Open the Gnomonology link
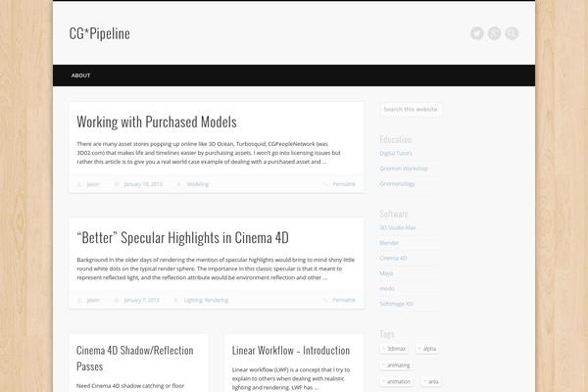 [x=397, y=184]
